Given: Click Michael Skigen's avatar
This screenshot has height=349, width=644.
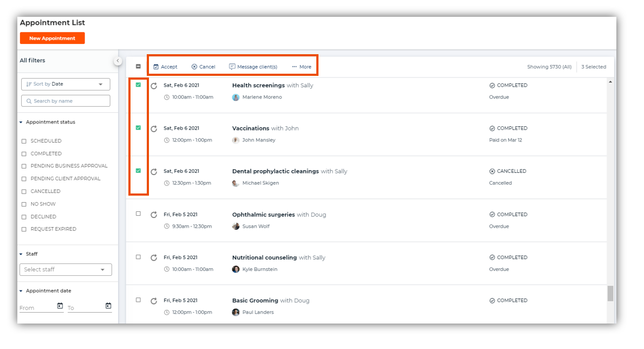Looking at the screenshot, I should (x=236, y=183).
